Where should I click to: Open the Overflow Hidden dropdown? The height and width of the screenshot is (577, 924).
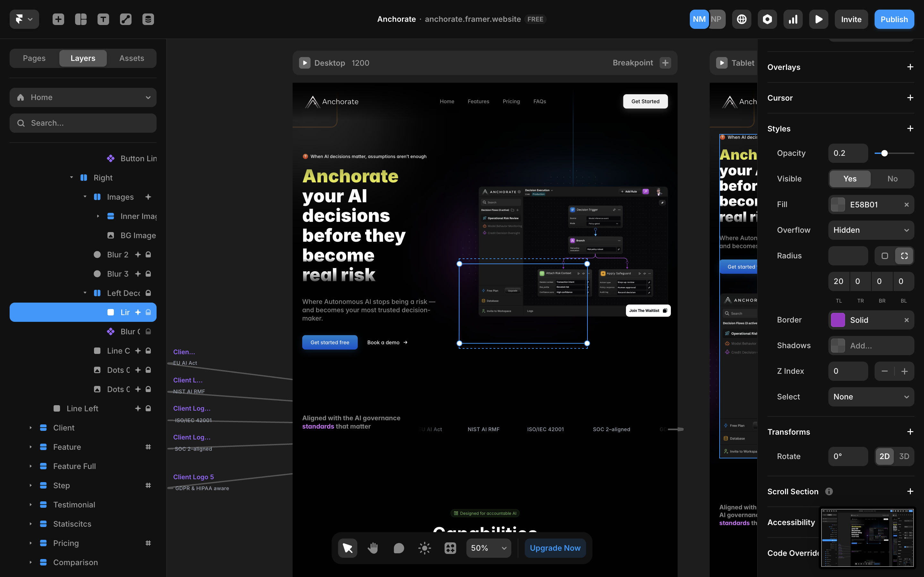coord(871,230)
